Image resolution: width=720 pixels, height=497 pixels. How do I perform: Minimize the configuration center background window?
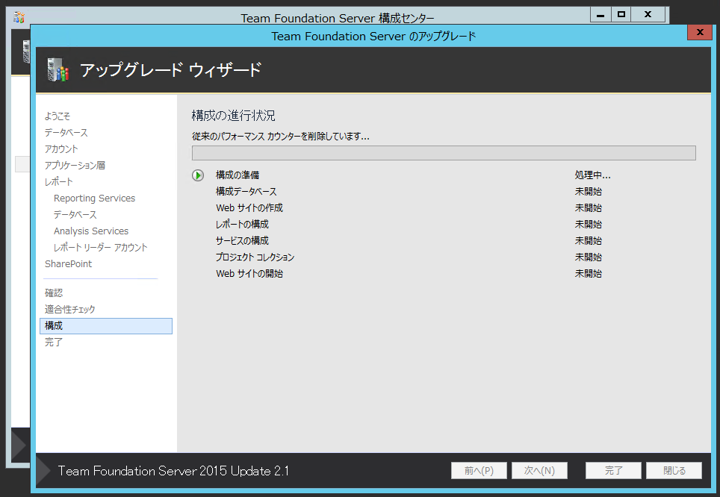click(x=600, y=15)
